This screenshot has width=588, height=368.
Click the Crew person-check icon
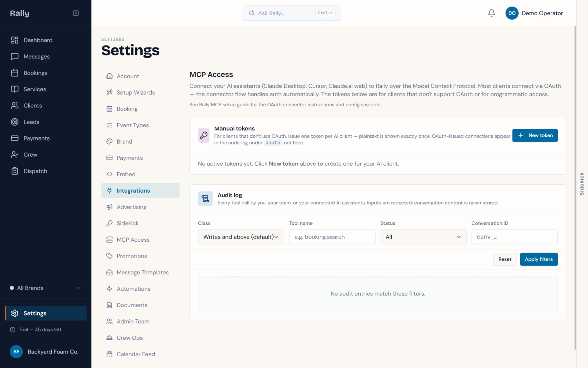click(15, 155)
